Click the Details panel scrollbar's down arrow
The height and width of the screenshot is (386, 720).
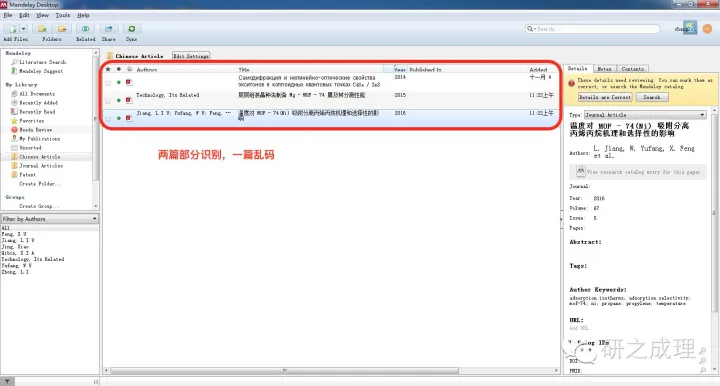(x=714, y=369)
